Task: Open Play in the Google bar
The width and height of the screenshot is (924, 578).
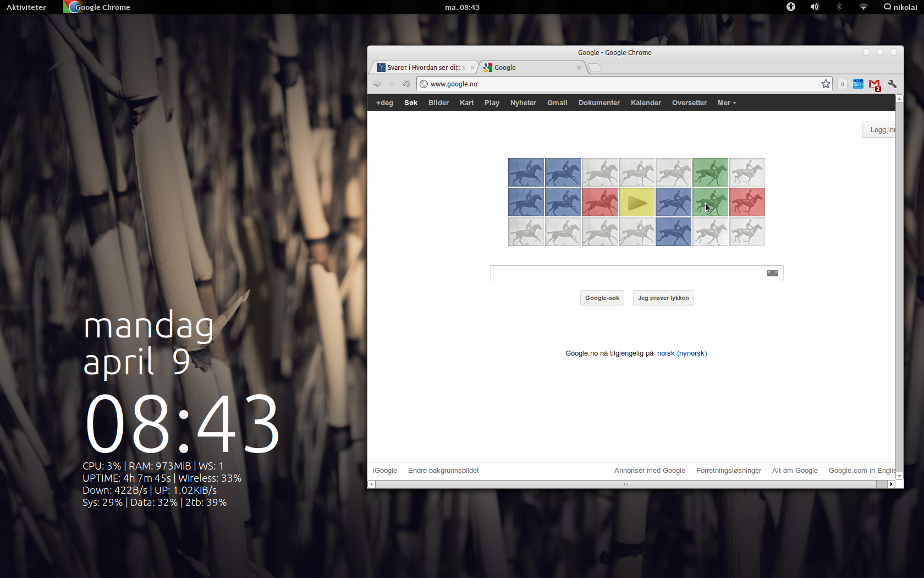Action: (x=492, y=103)
